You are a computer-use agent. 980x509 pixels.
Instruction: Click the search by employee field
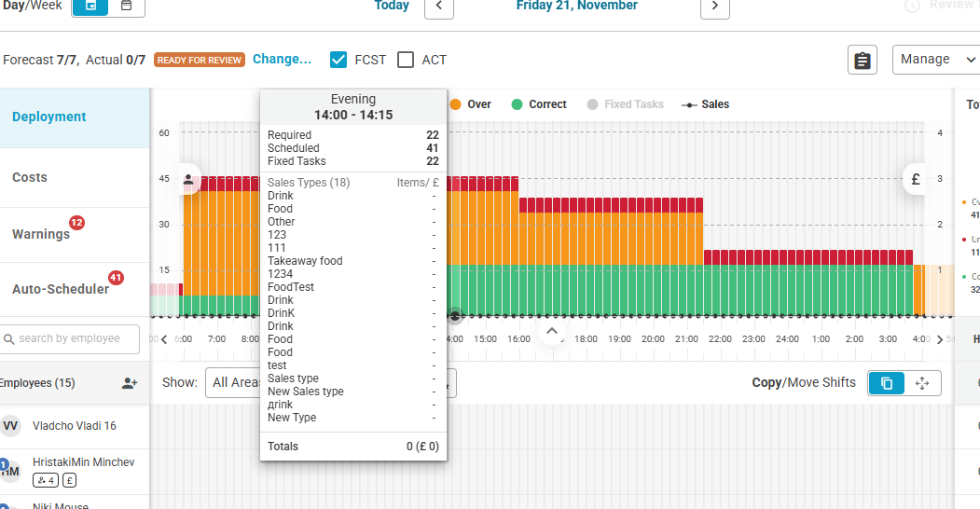tap(70, 338)
